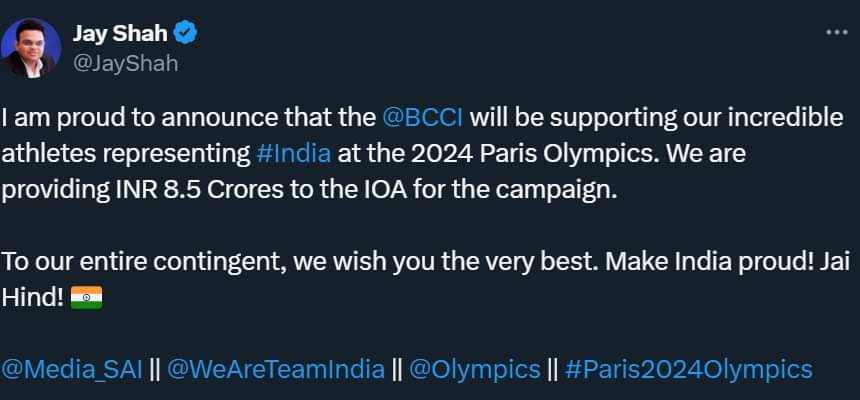Screen dimensions: 860x400
Task: Click the 'INR 8.5 Crores' text
Action: (174, 191)
